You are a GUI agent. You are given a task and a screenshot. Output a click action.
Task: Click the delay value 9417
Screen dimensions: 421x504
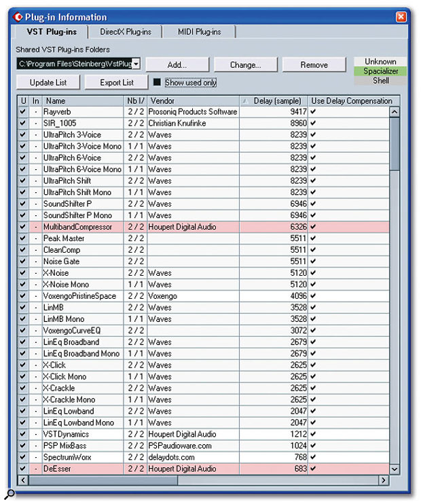click(x=299, y=112)
